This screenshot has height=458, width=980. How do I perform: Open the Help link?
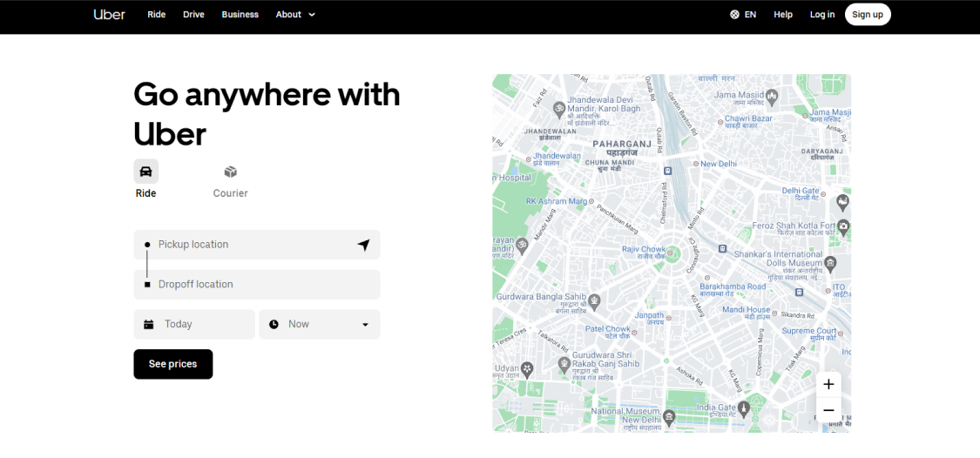click(783, 15)
